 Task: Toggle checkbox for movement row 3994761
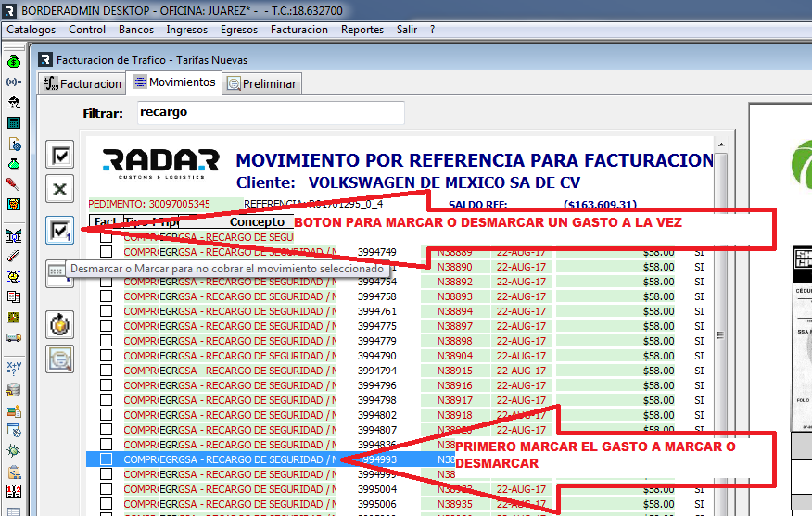(107, 311)
